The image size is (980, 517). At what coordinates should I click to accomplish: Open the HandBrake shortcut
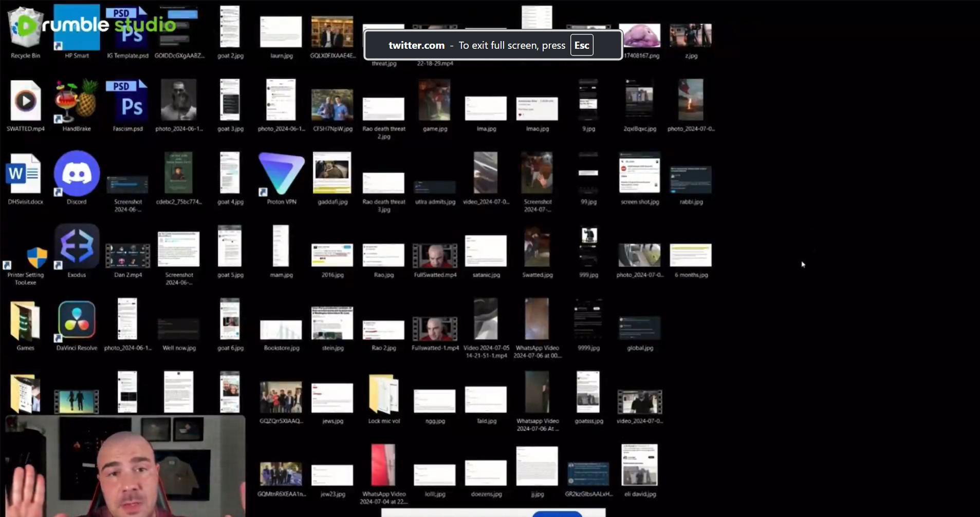coord(77,105)
